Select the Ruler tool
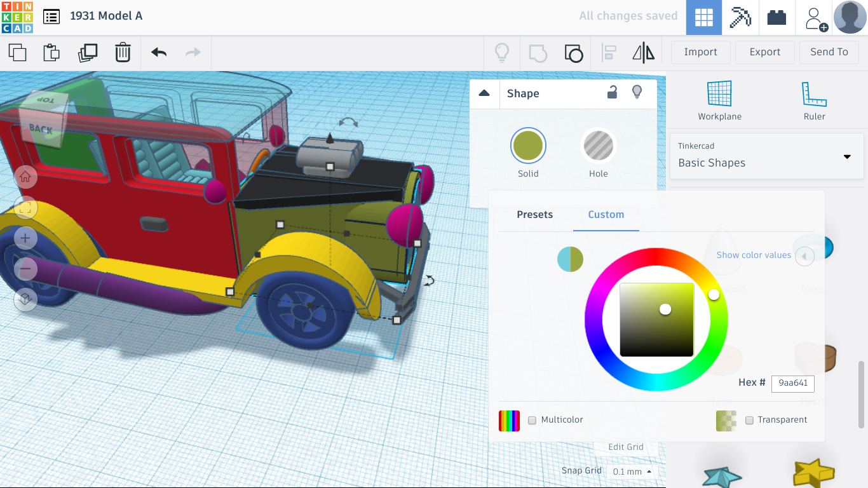 pos(814,99)
